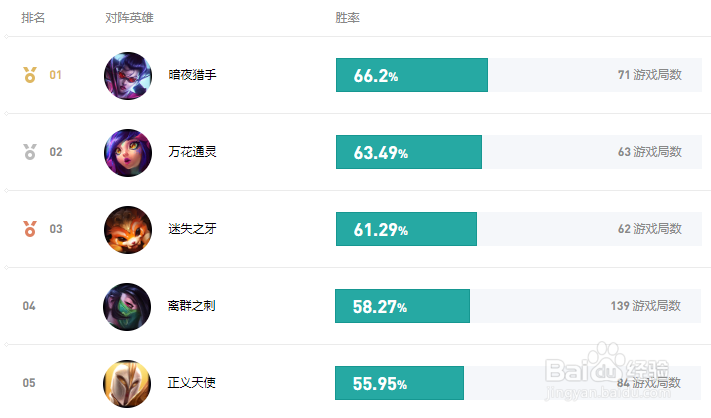Open the 离群之刺 champion portrait
This screenshot has height=418, width=711.
(x=127, y=307)
